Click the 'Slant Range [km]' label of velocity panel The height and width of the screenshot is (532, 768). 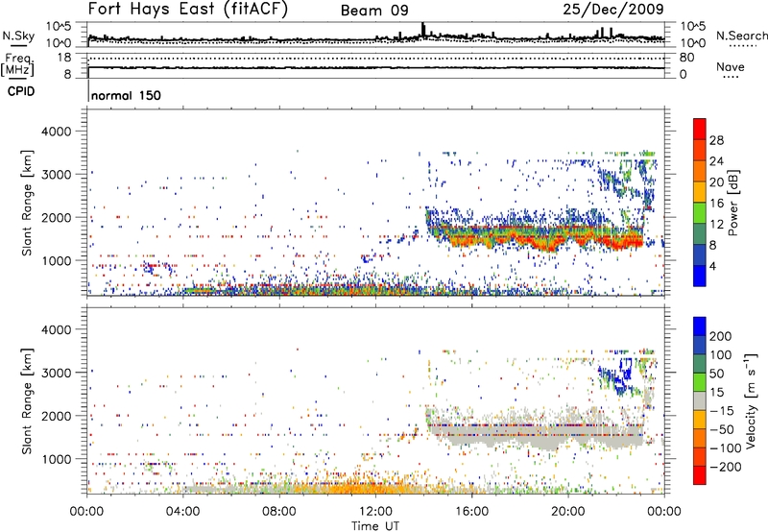coord(28,401)
